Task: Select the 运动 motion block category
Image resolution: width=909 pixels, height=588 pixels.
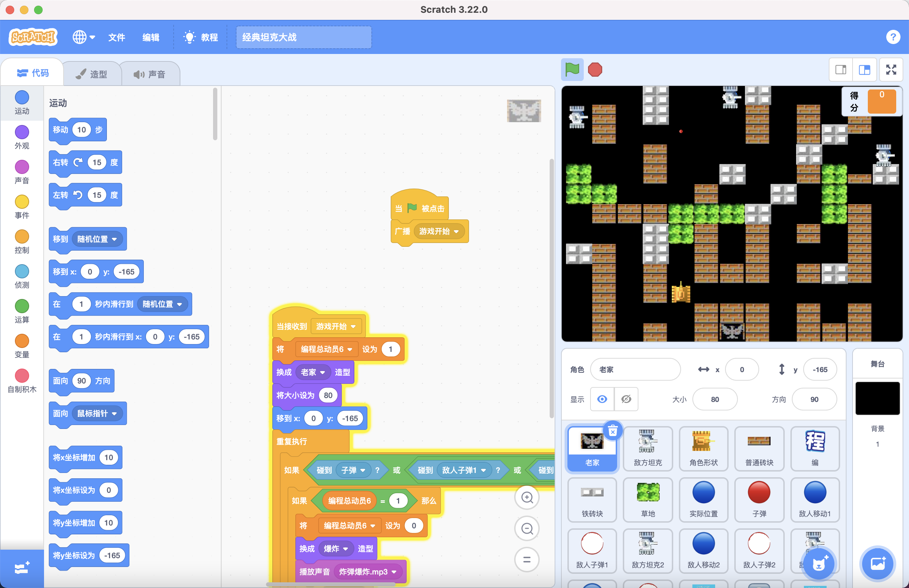Action: (x=22, y=102)
